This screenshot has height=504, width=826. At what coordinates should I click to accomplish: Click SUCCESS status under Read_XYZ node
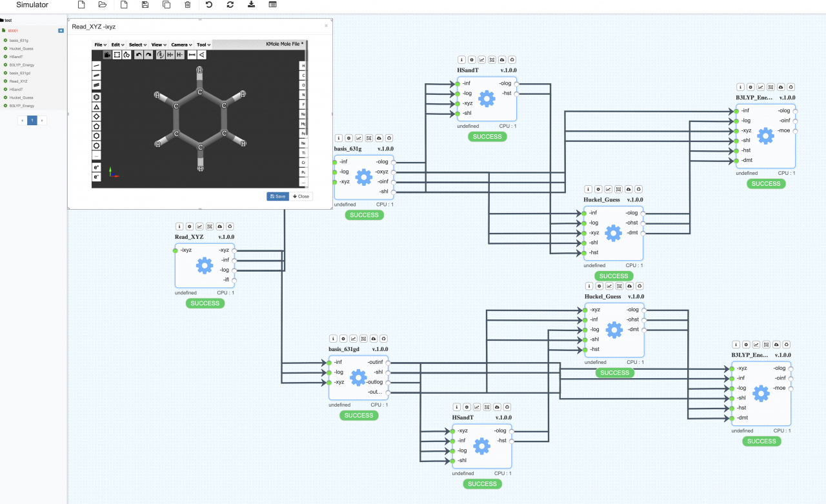click(205, 303)
